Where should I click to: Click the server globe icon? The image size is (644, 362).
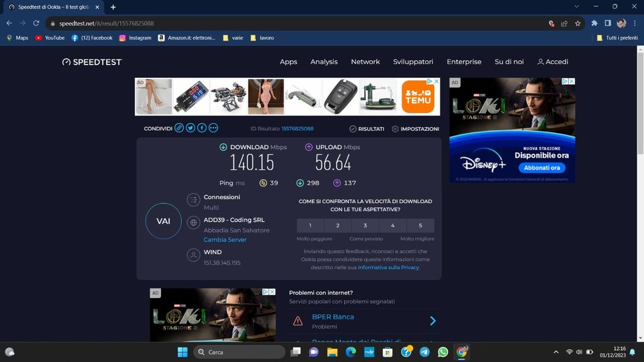click(193, 223)
